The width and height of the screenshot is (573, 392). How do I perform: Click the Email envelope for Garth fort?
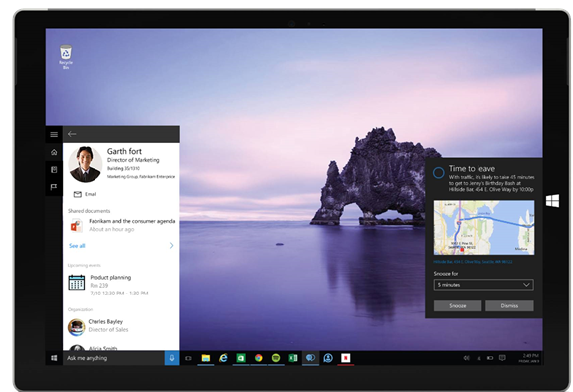[x=78, y=194]
